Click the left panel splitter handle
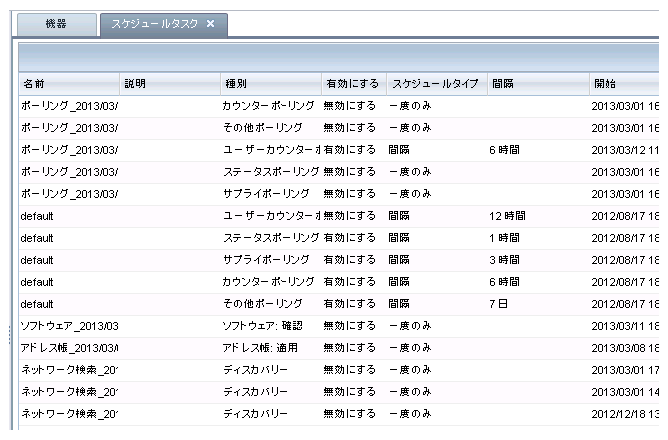Screen dimensions: 668x440 (11, 333)
